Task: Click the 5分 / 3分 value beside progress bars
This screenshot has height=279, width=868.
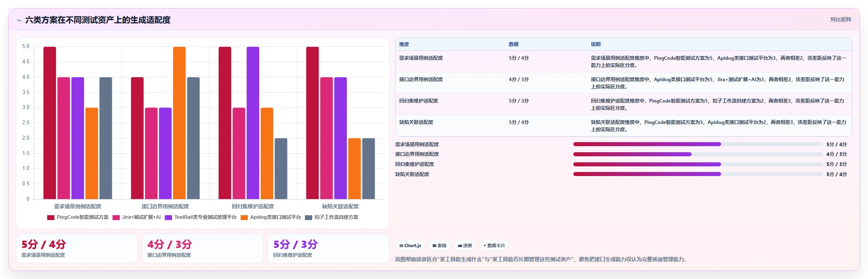Action: pos(837,164)
